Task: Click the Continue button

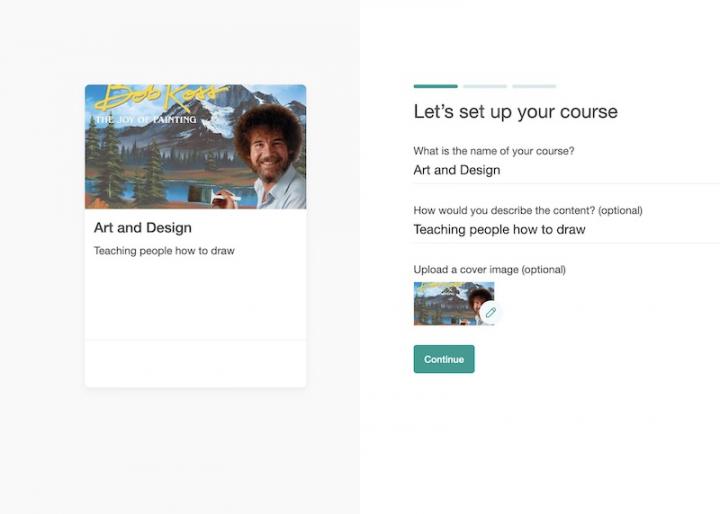Action: [444, 359]
